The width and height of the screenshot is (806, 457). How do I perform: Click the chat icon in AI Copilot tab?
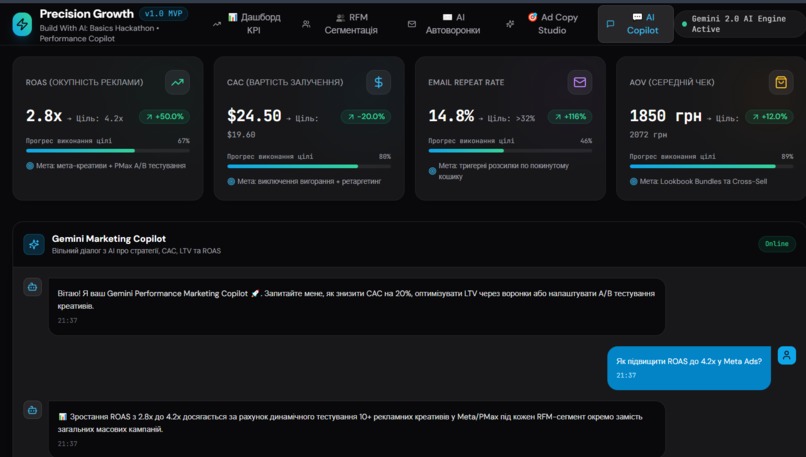coord(610,24)
